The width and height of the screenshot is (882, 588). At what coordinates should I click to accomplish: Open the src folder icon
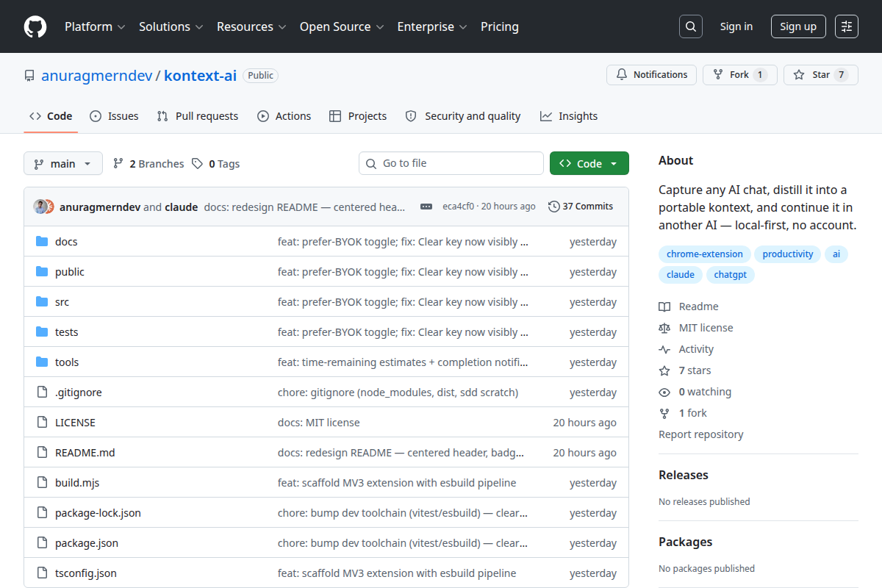pos(42,301)
